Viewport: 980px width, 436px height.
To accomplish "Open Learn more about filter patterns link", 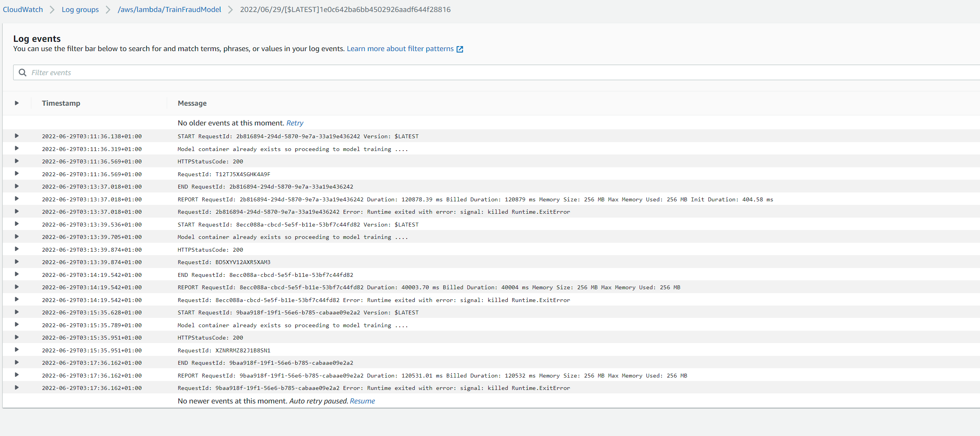I will point(400,49).
